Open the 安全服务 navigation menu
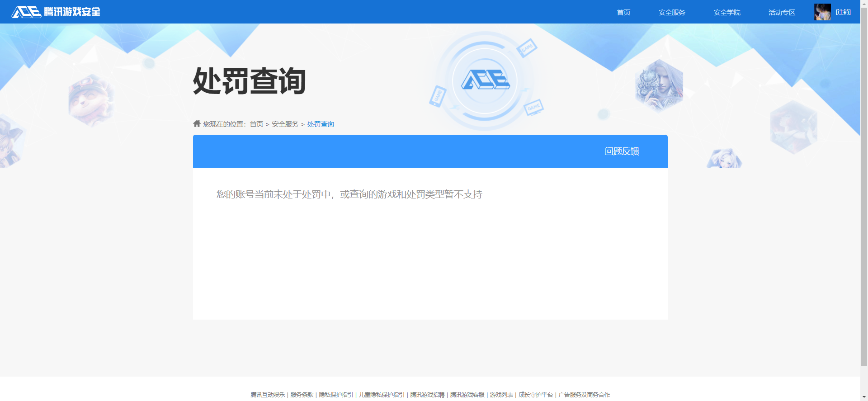Viewport: 868px width, 401px height. (672, 13)
